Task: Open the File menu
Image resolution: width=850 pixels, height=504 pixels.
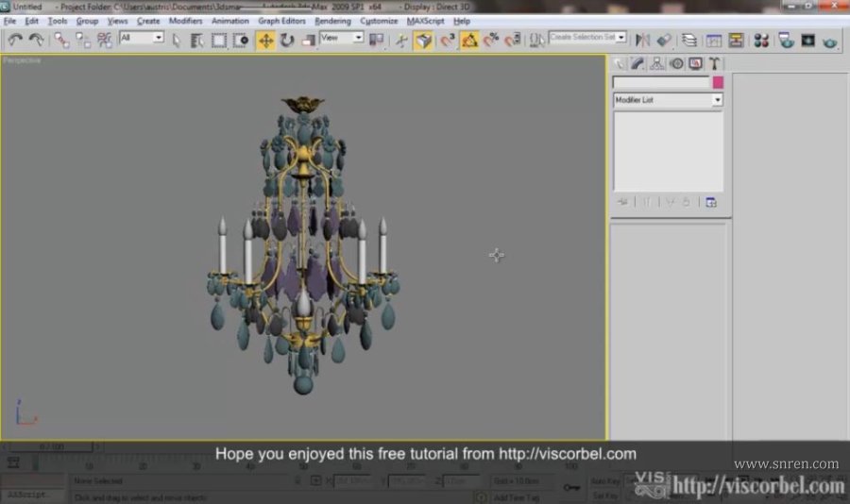Action: 9,21
